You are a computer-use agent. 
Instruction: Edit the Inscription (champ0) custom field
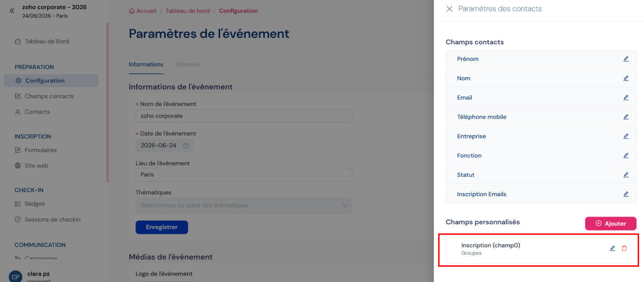coord(612,248)
